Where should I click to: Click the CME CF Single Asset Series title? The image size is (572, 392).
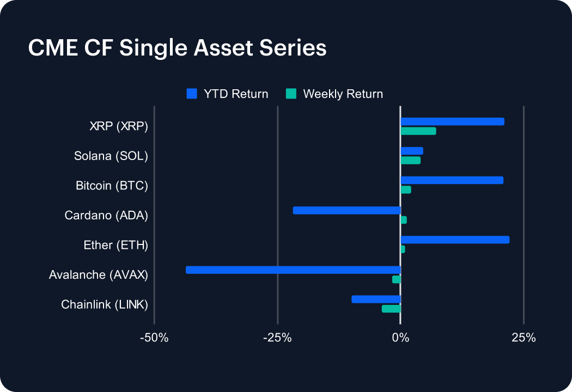click(x=178, y=48)
